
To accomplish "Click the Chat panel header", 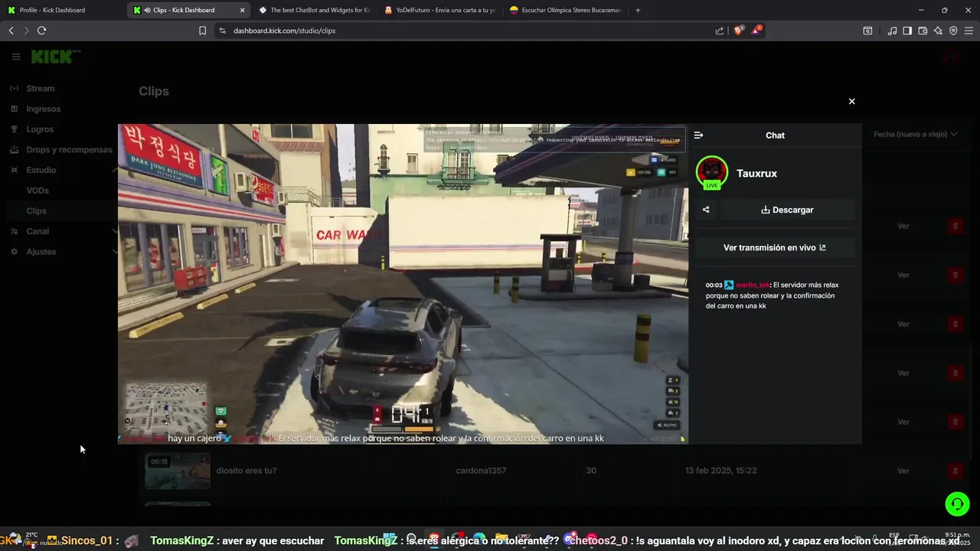I will (775, 135).
